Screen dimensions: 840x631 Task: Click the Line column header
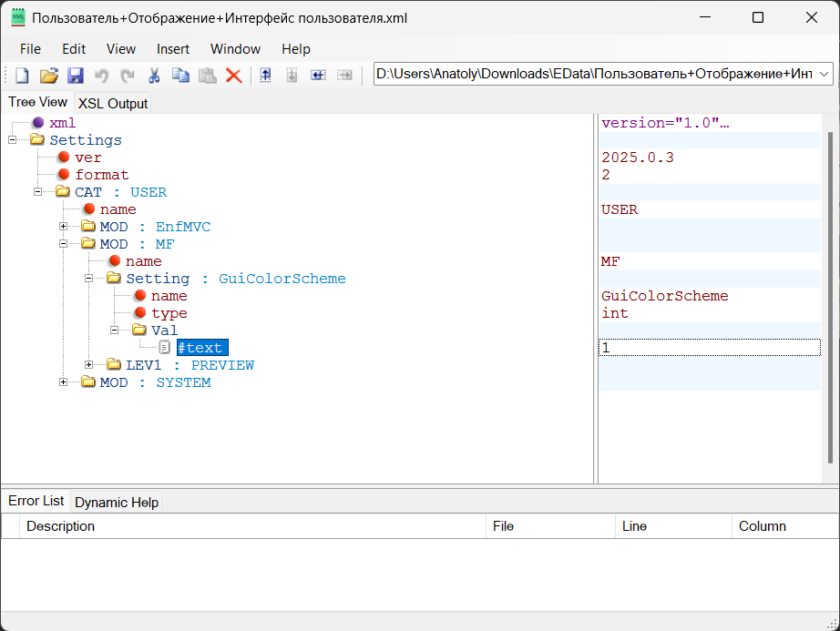(673, 526)
